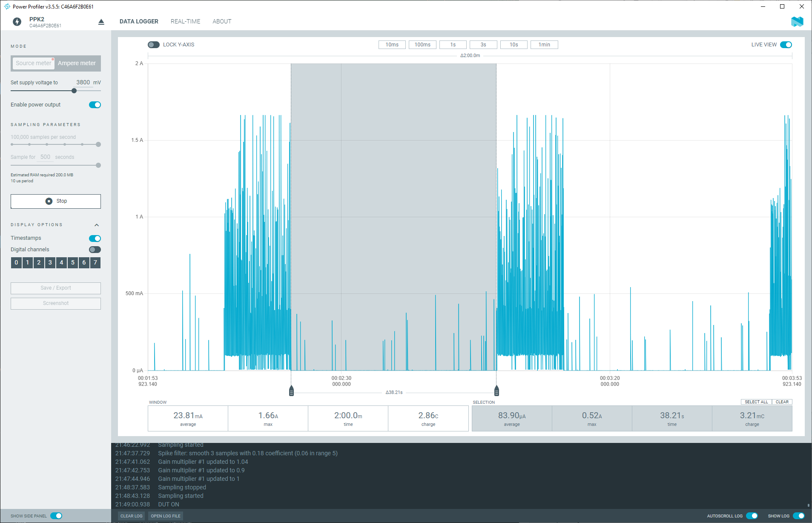Select Ampere meter mode

(77, 63)
